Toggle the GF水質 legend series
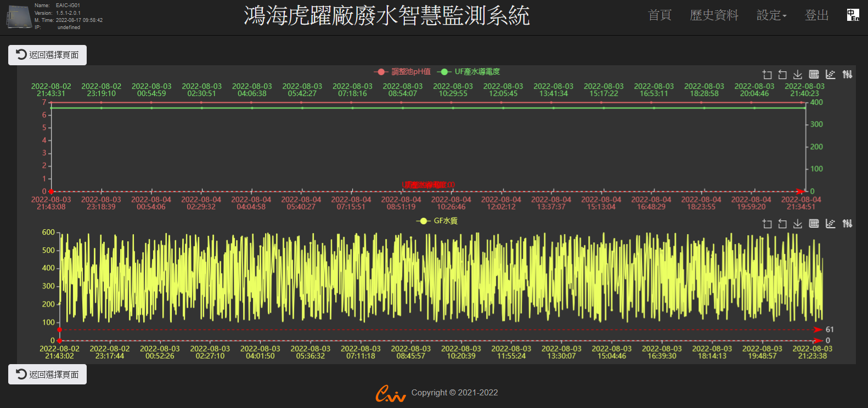 pyautogui.click(x=437, y=221)
